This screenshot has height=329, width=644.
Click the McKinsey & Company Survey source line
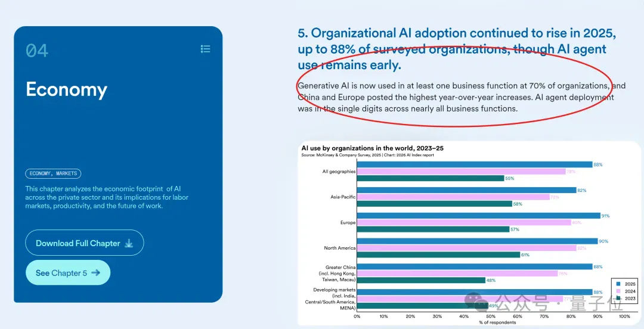point(367,155)
